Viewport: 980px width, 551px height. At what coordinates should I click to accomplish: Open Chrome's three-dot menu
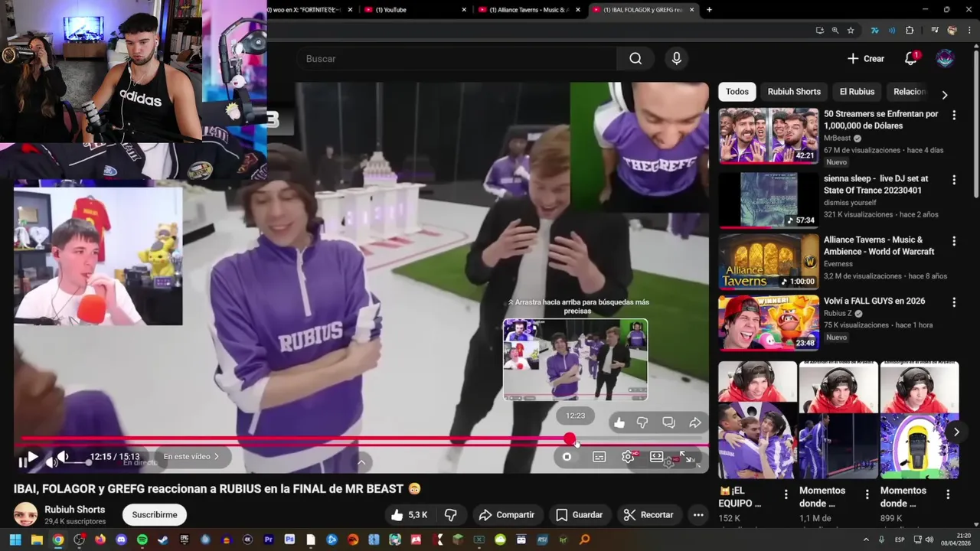(969, 31)
